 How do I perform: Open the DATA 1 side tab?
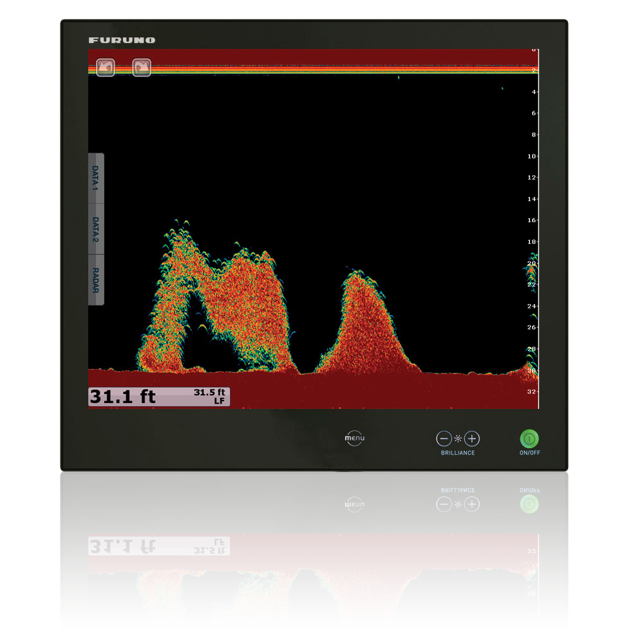coord(95,178)
